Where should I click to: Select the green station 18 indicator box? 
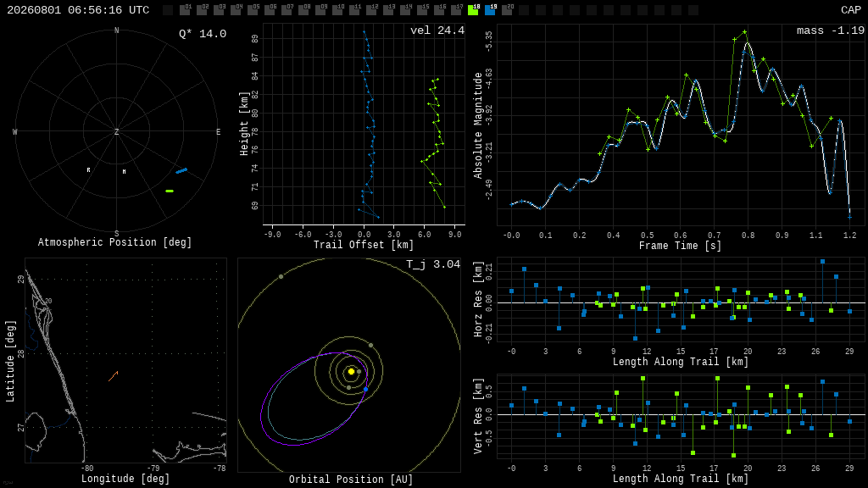pyautogui.click(x=473, y=10)
